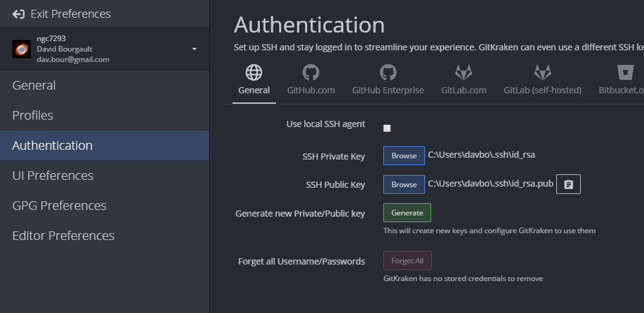Screen dimensions: 644x313
Task: Browse for the SSH Private Key
Action: pos(404,156)
